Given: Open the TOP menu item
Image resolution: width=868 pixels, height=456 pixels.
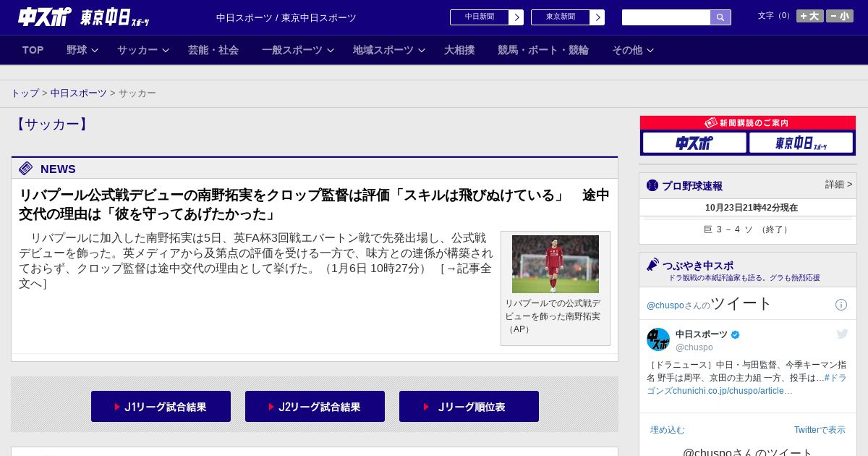Looking at the screenshot, I should pos(33,50).
